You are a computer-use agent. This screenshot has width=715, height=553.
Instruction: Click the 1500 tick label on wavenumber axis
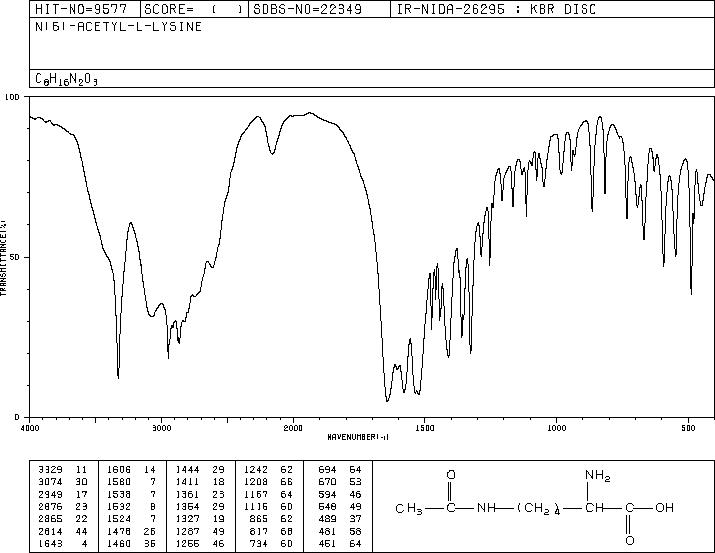(x=425, y=428)
